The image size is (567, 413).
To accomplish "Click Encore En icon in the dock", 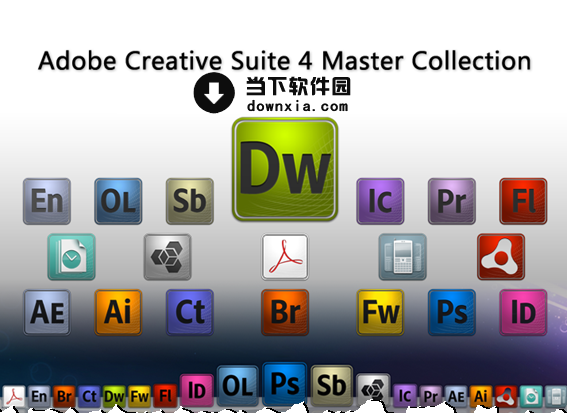I will tap(39, 397).
